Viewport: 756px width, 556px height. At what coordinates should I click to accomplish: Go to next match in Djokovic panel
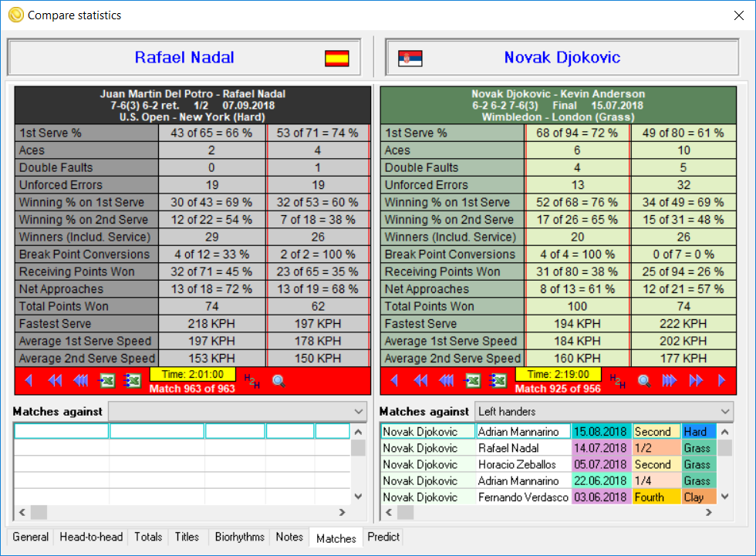click(722, 381)
